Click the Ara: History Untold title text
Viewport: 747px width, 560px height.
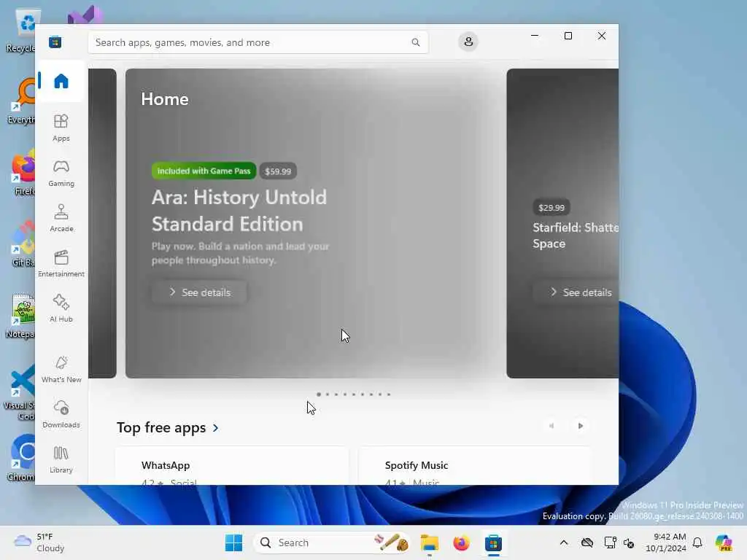click(239, 211)
